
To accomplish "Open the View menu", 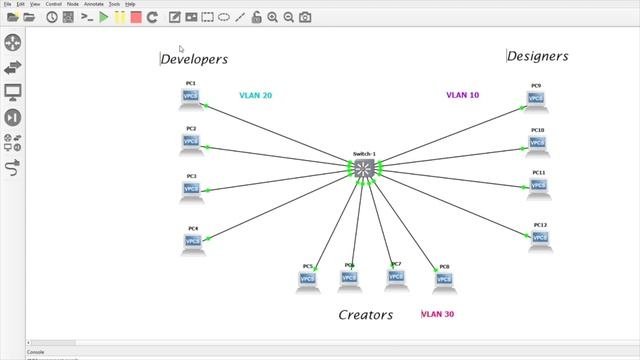I will point(35,4).
